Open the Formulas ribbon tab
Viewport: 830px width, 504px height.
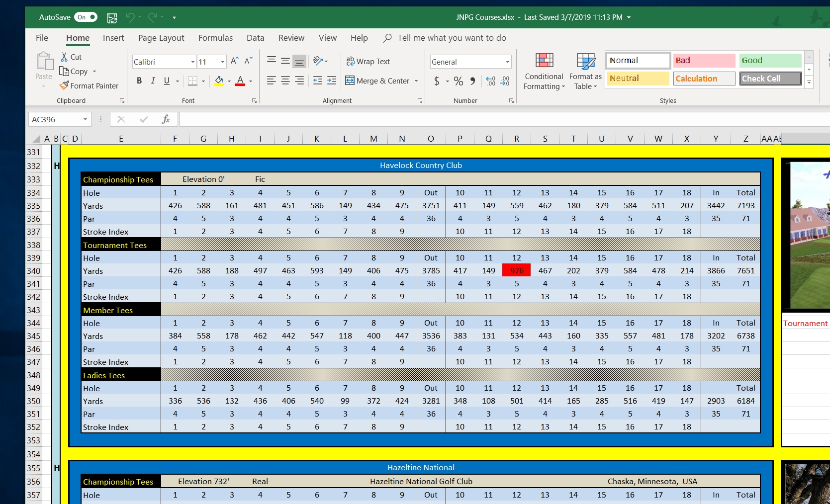215,38
